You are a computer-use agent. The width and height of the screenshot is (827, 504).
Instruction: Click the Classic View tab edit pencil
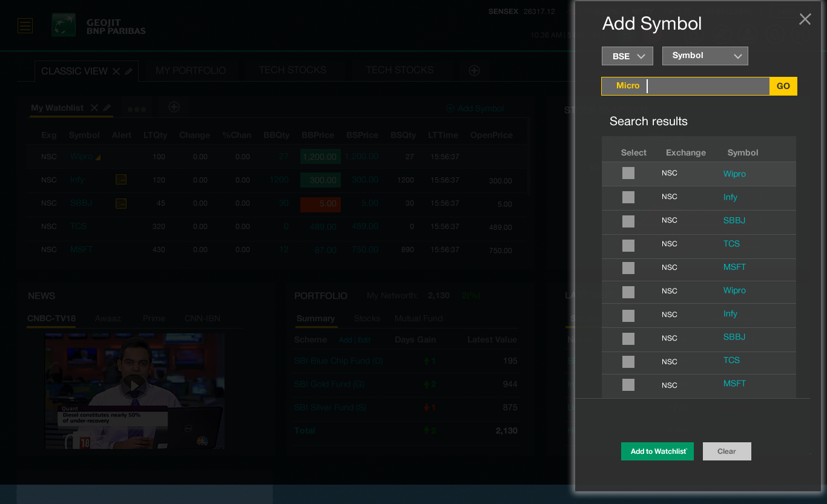[129, 71]
